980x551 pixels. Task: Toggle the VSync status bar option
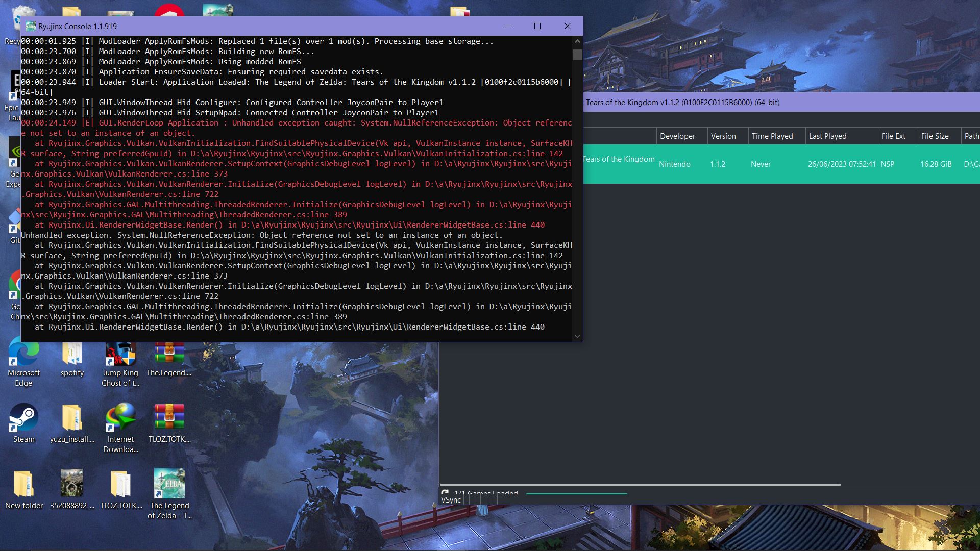pyautogui.click(x=451, y=500)
